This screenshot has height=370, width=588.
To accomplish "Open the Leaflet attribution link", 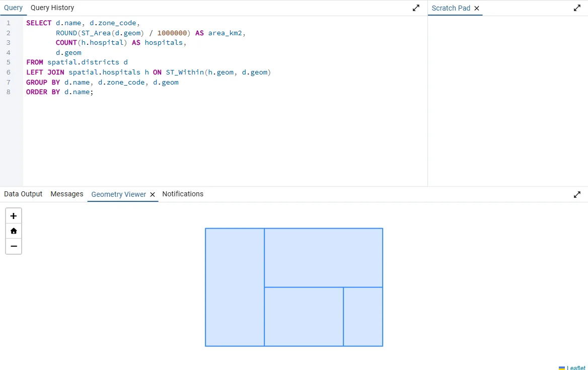I will pyautogui.click(x=575, y=368).
